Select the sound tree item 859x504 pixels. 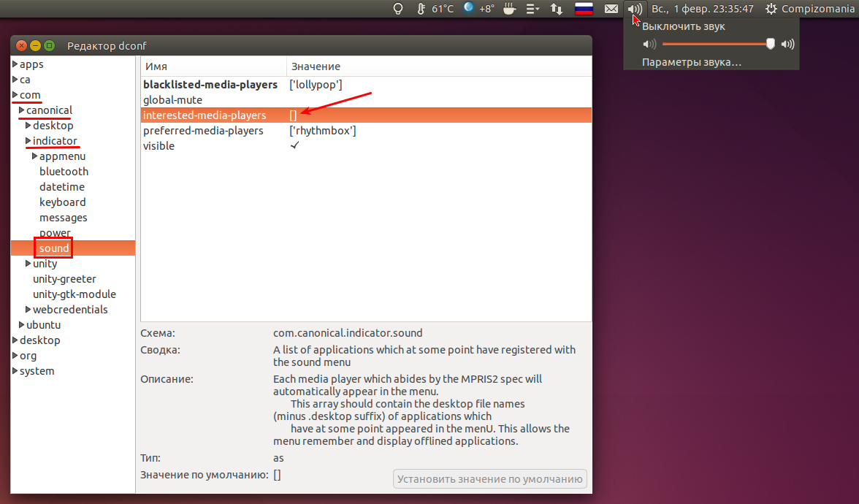(x=54, y=248)
